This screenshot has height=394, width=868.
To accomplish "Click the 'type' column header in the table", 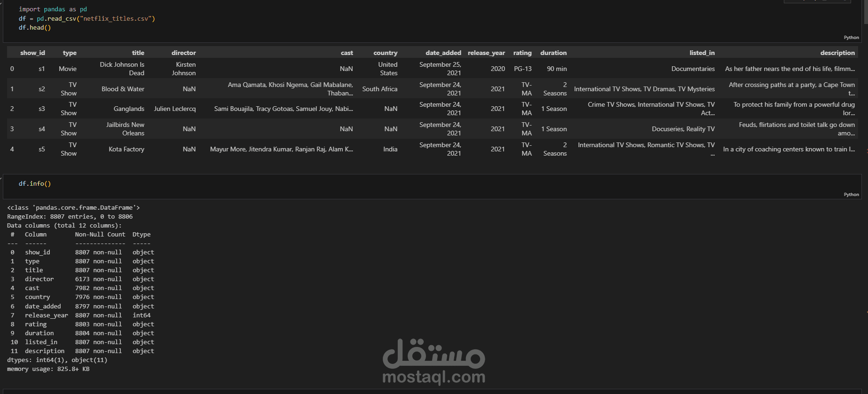I will (x=70, y=53).
